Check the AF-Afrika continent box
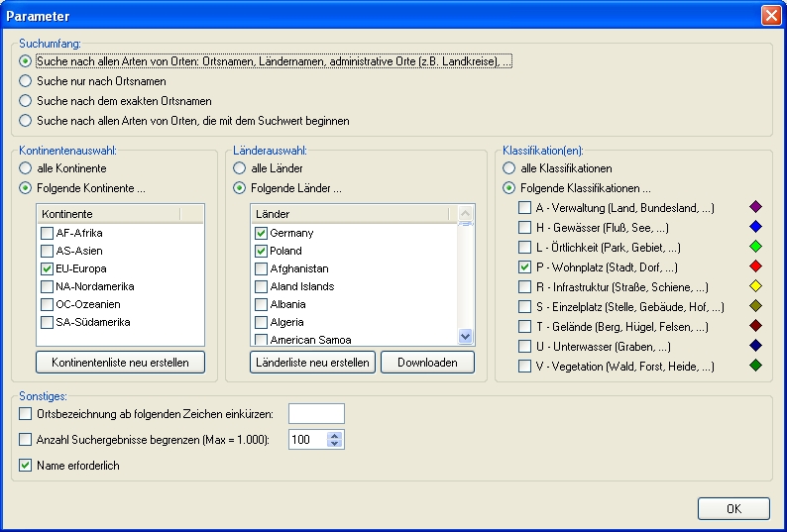The image size is (787, 532). (47, 233)
